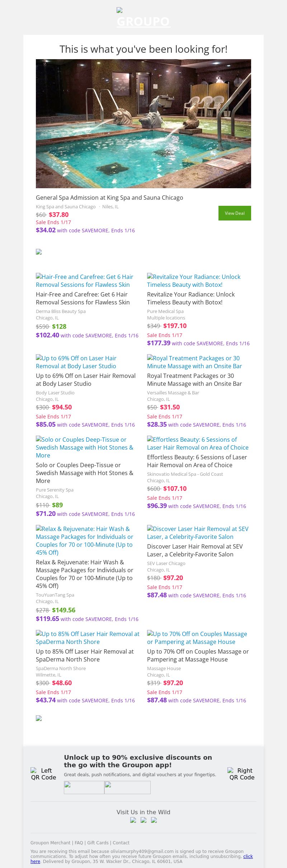This screenshot has height=868, width=287.
Task: Open the Right QR Code image
Action: click(242, 774)
